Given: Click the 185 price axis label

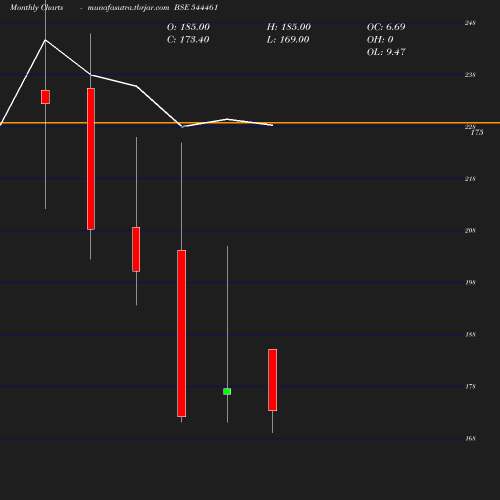Looking at the screenshot, I should [x=470, y=334].
